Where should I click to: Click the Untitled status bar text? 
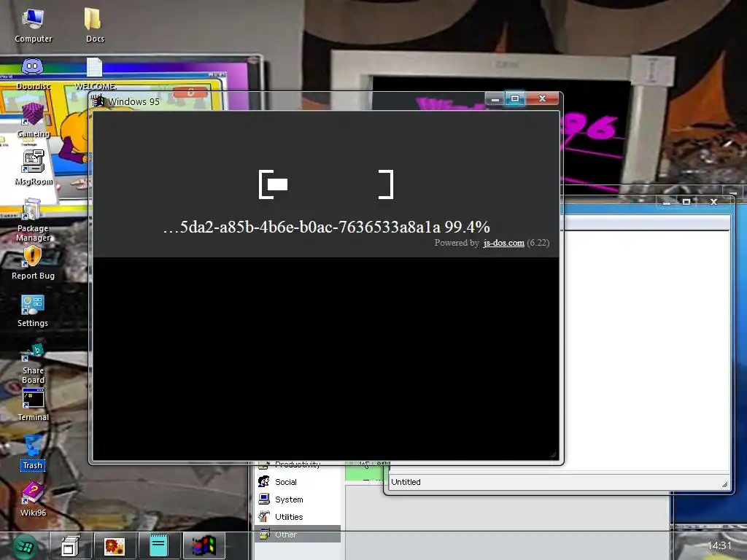(x=406, y=482)
